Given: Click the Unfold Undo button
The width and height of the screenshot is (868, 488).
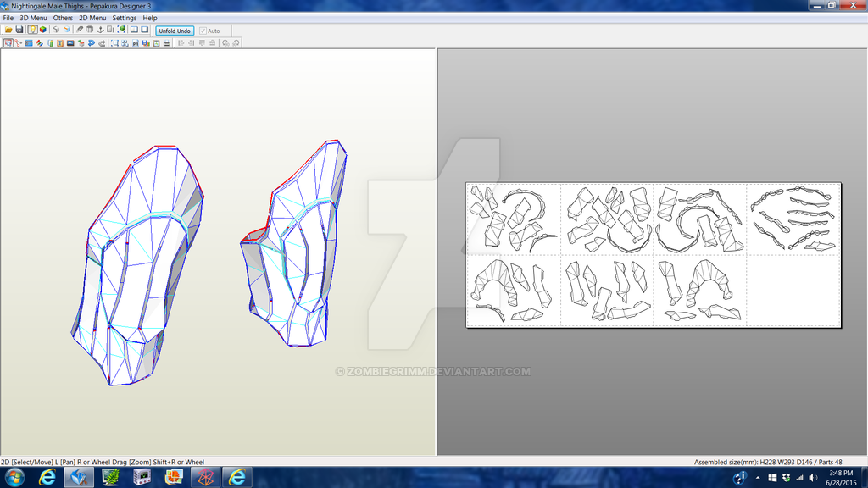Looking at the screenshot, I should coord(175,31).
